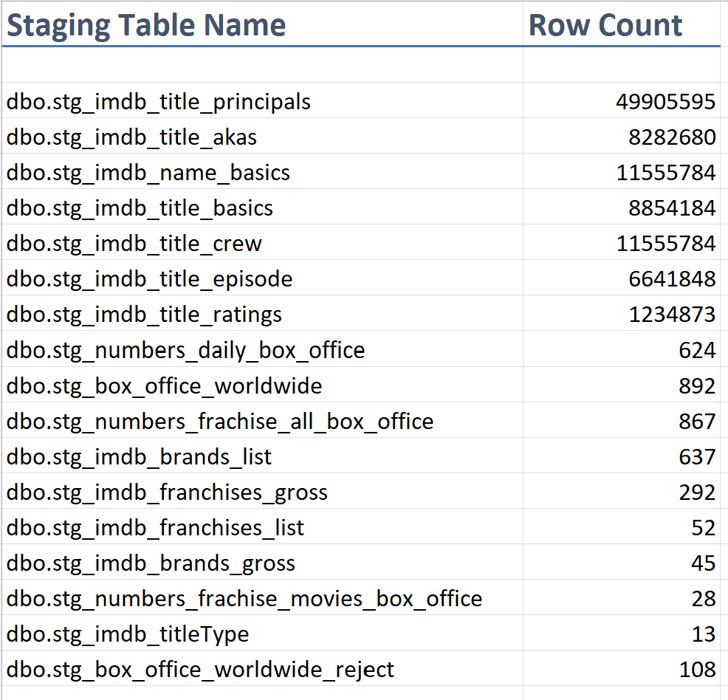Select row count value 292

(622, 491)
